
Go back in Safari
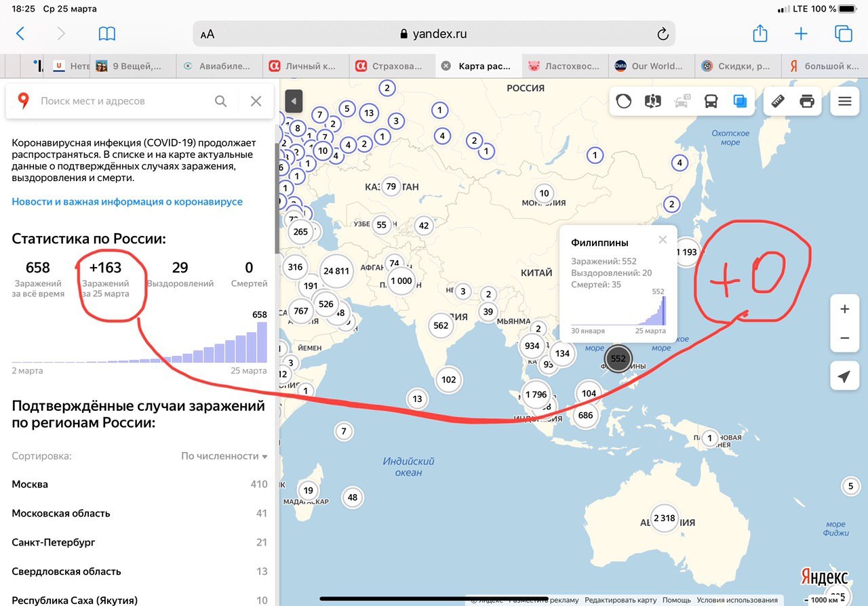coord(20,34)
